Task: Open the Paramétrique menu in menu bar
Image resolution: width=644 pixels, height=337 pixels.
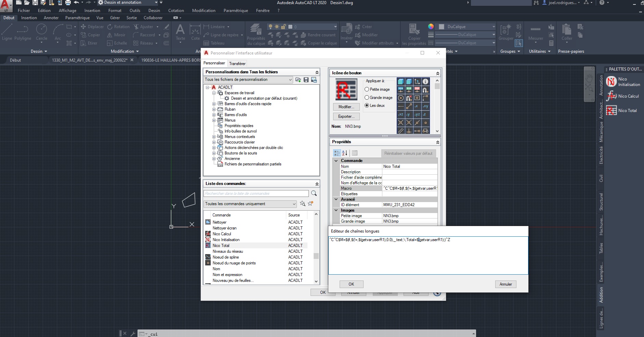Action: click(236, 11)
